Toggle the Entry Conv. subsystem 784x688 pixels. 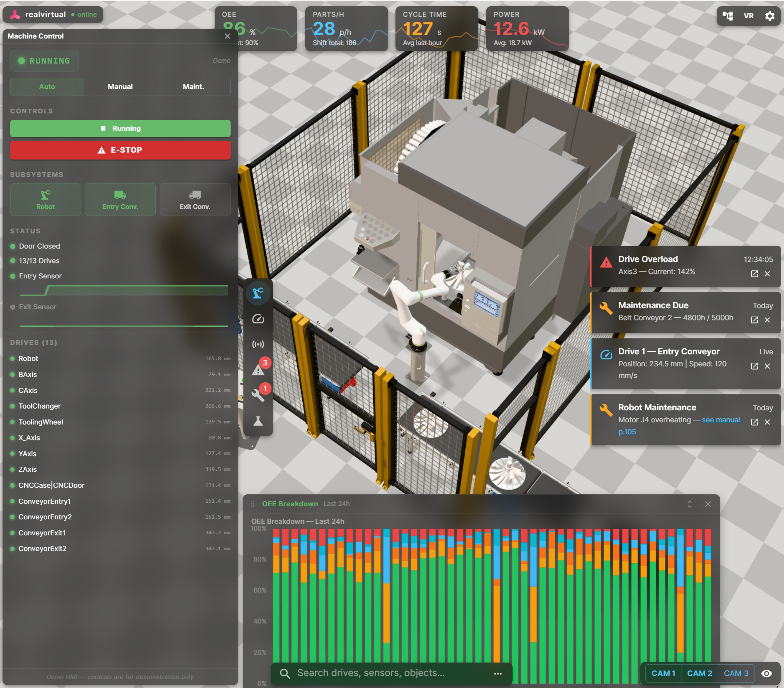click(120, 199)
